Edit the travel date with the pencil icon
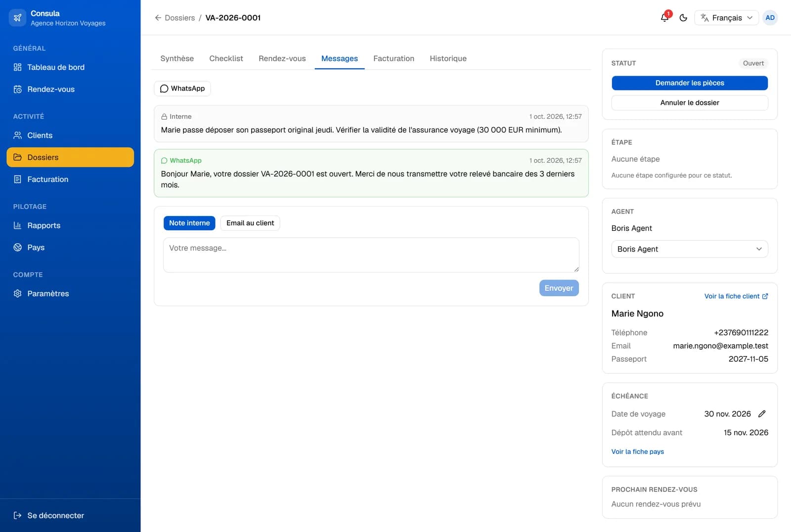This screenshot has width=791, height=532. [x=762, y=414]
